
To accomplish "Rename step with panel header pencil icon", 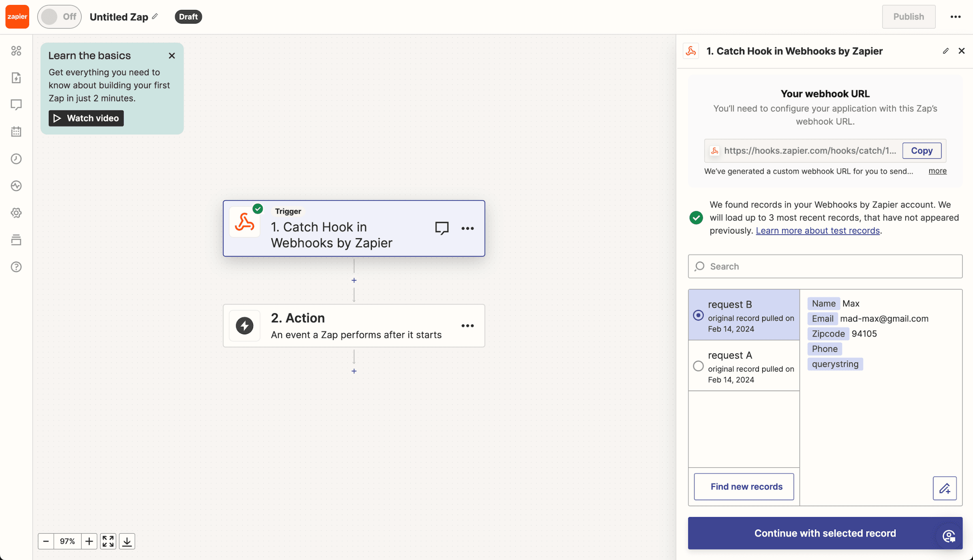I will point(945,51).
